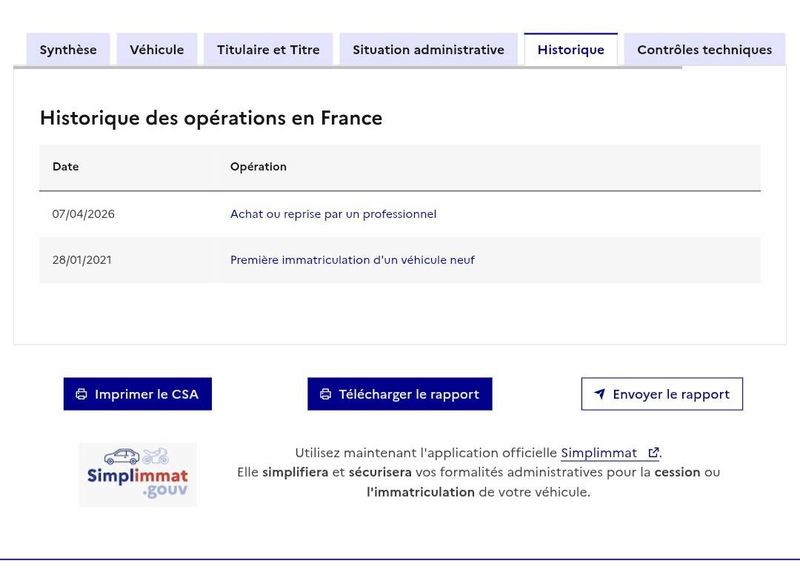Screen dimensions: 800x581
Task: Click the Opération column header
Action: pos(258,167)
